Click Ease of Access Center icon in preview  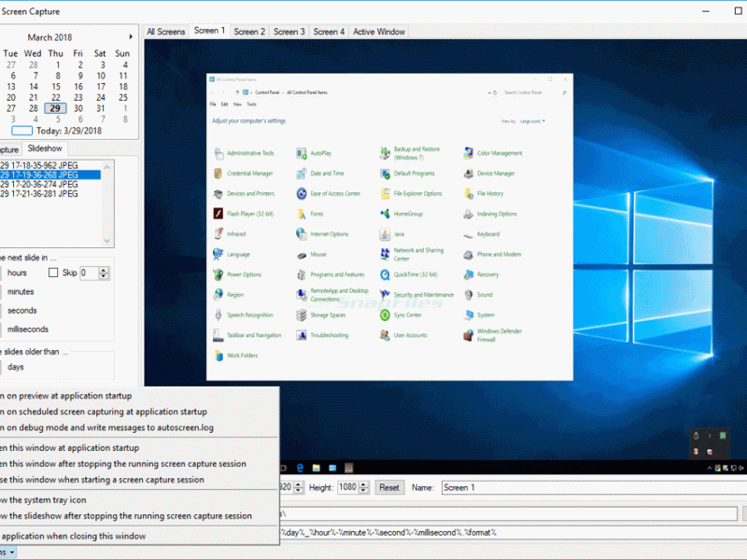pos(301,194)
